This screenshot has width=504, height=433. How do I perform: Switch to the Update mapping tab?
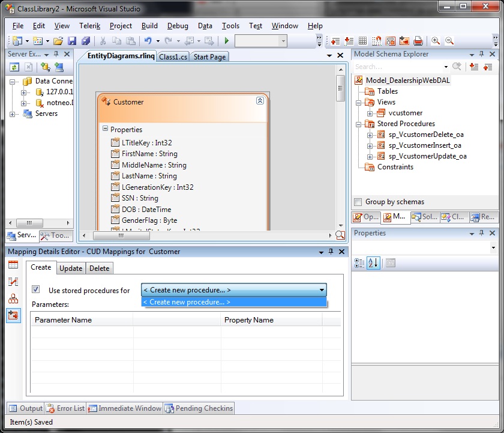pyautogui.click(x=71, y=268)
